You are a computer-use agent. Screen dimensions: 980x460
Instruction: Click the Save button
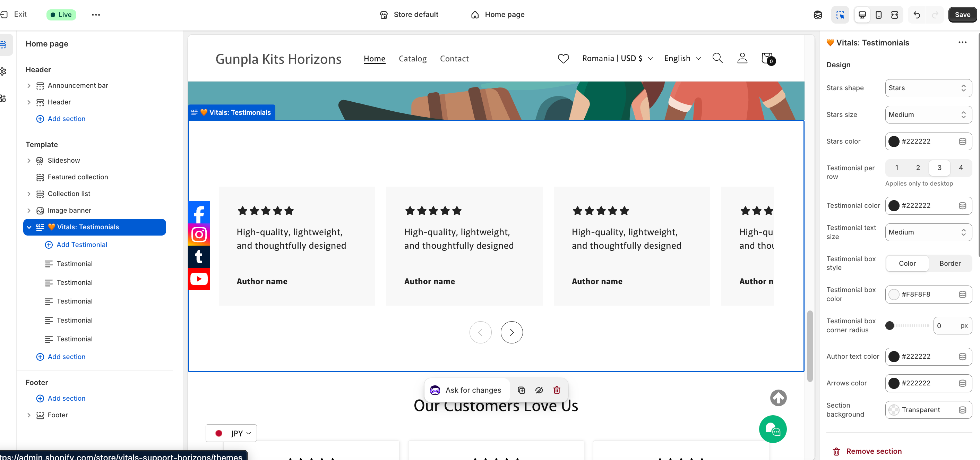962,15
